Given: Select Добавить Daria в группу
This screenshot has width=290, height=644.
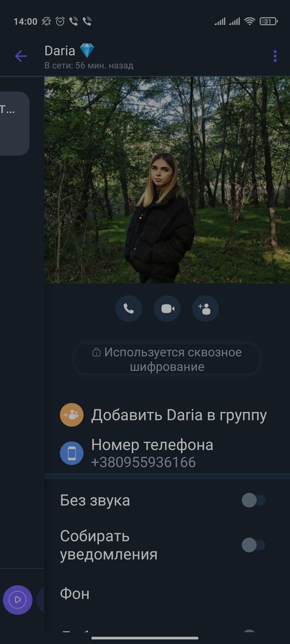Looking at the screenshot, I should pyautogui.click(x=179, y=415).
